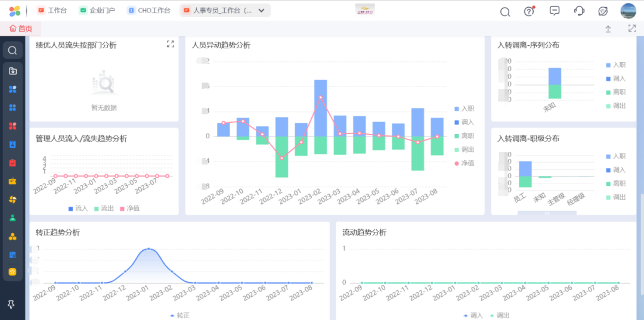Open the messages chat bubble icon
Viewport: 644px width, 320px height.
[555, 11]
